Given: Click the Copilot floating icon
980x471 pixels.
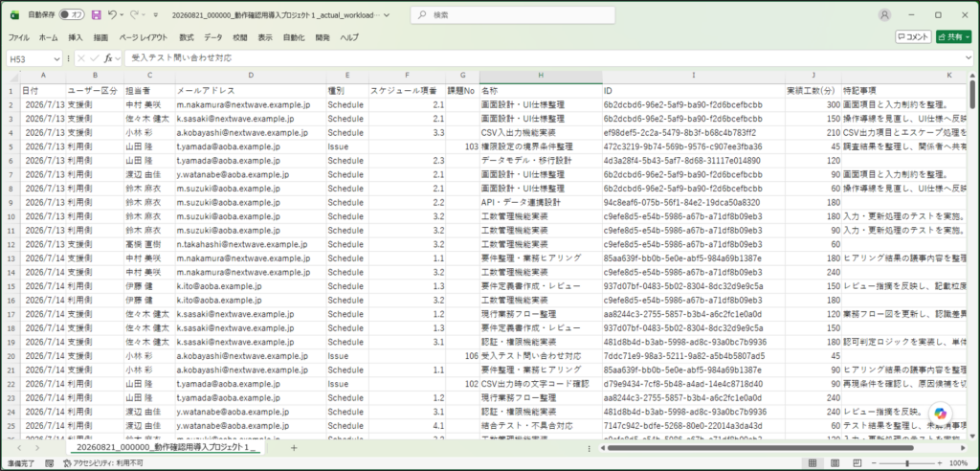Looking at the screenshot, I should coord(940,414).
